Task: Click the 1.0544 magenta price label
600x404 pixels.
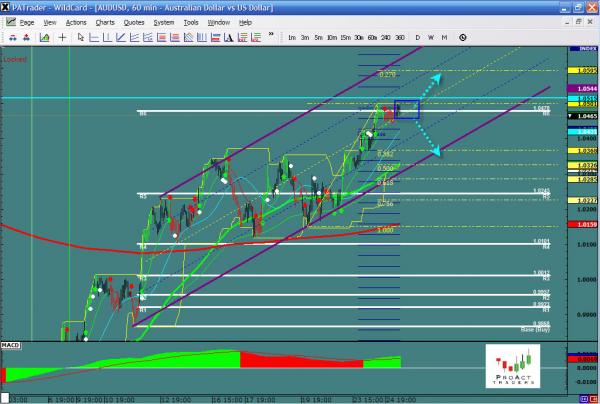Action: [x=587, y=88]
